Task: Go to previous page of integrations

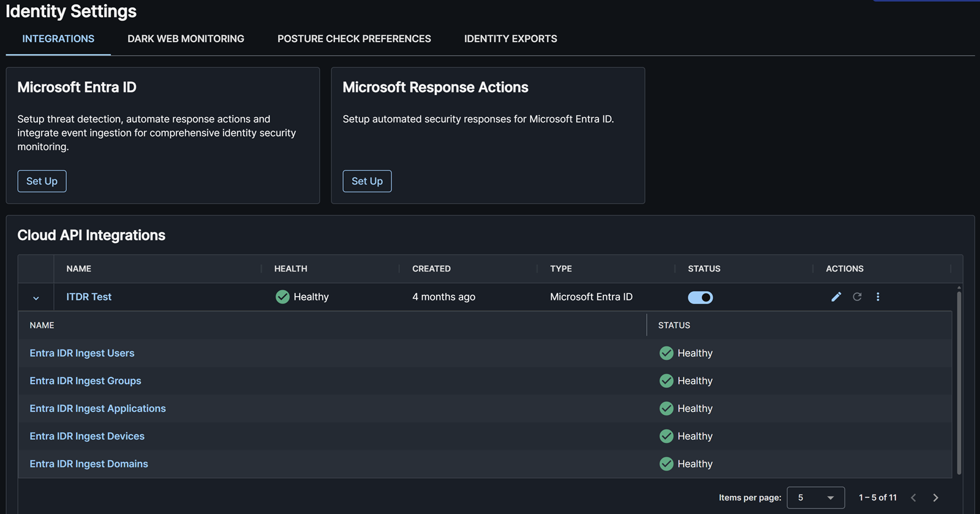Action: (x=913, y=497)
